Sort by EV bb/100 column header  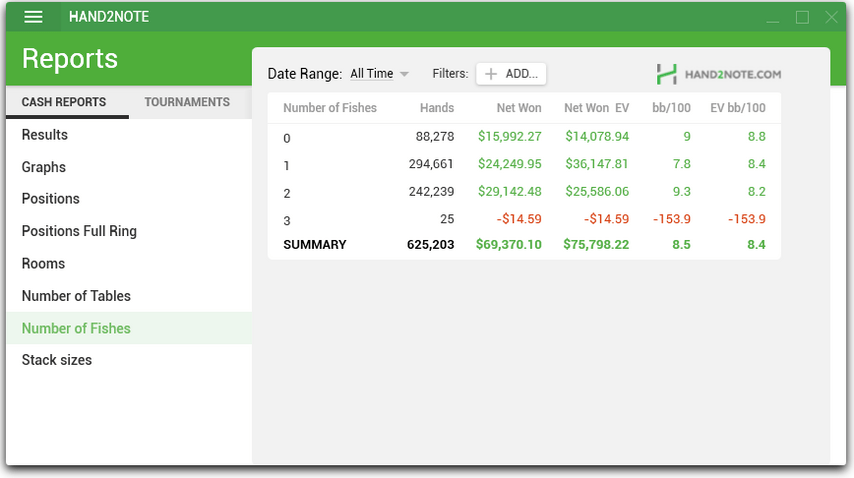point(737,108)
